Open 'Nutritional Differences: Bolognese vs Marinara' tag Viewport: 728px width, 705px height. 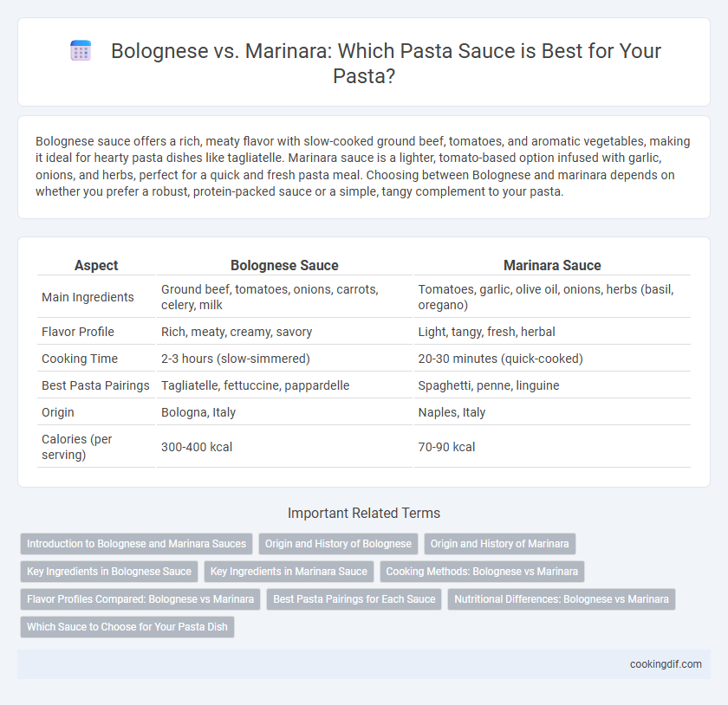point(562,599)
